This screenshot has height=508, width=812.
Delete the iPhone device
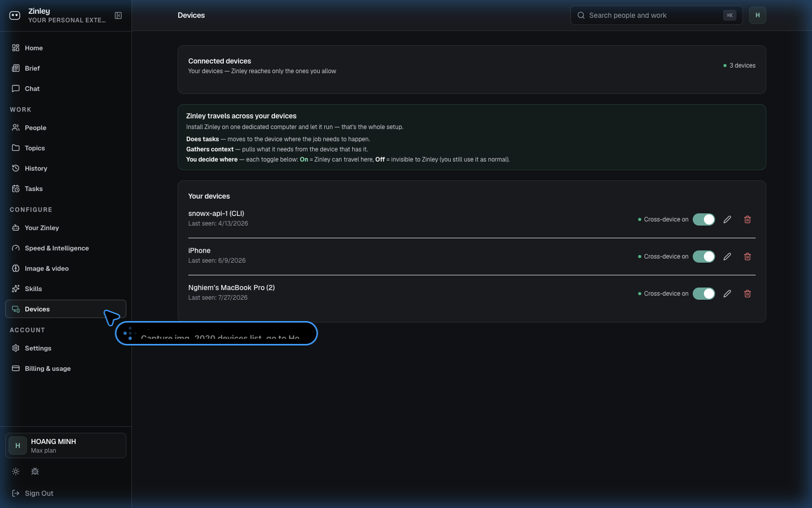click(748, 257)
